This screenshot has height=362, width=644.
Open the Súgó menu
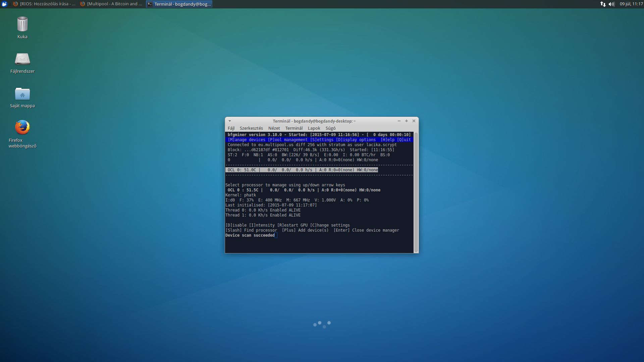click(x=330, y=128)
